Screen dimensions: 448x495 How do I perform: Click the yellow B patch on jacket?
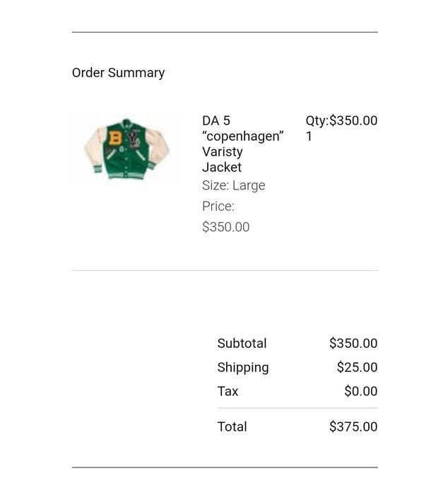(x=115, y=138)
